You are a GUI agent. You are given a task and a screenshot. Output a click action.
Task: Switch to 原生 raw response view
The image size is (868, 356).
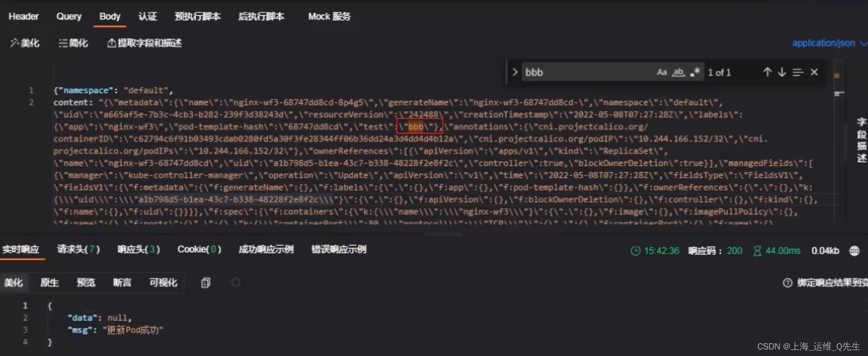[50, 283]
